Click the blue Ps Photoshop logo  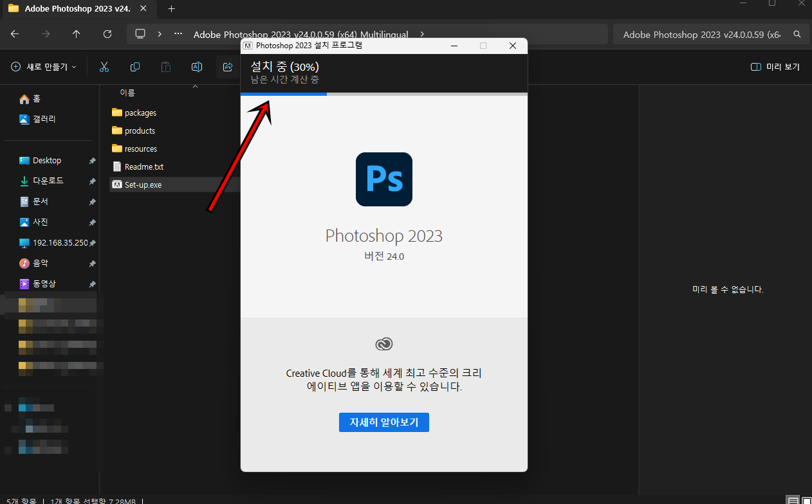[x=383, y=179]
